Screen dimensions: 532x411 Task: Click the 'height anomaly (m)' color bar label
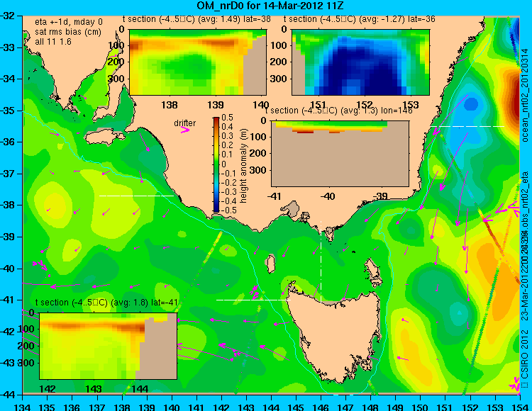tap(243, 166)
